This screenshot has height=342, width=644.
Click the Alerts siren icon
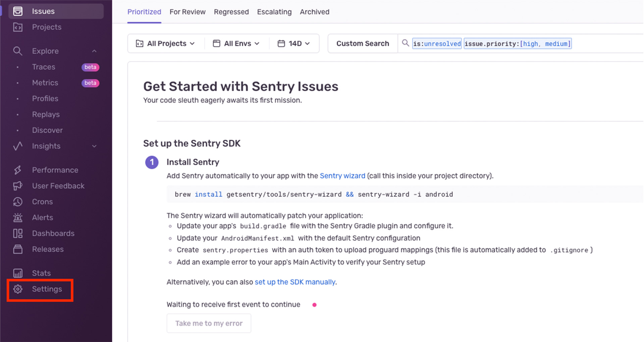point(18,218)
